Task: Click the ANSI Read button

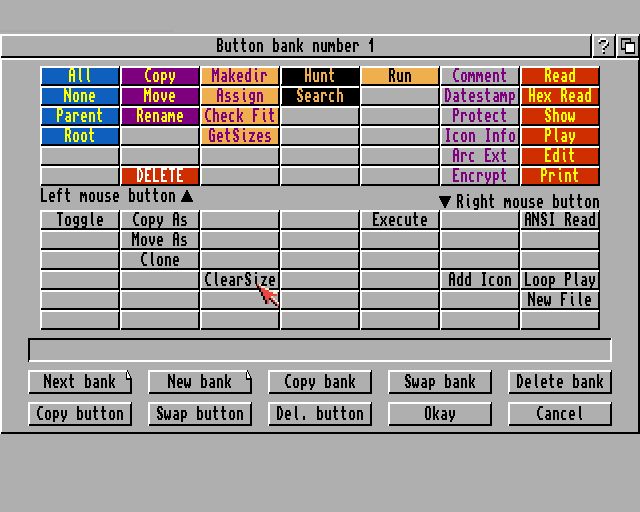Action: [560, 220]
